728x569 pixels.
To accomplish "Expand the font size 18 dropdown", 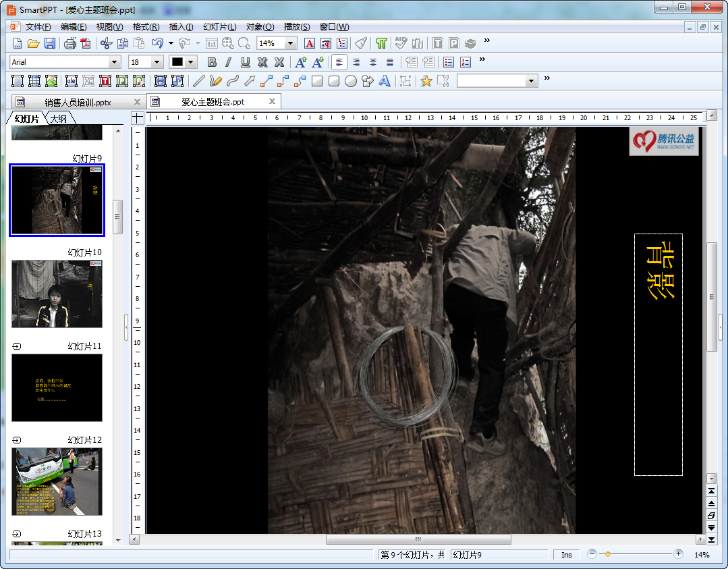I will (x=157, y=62).
